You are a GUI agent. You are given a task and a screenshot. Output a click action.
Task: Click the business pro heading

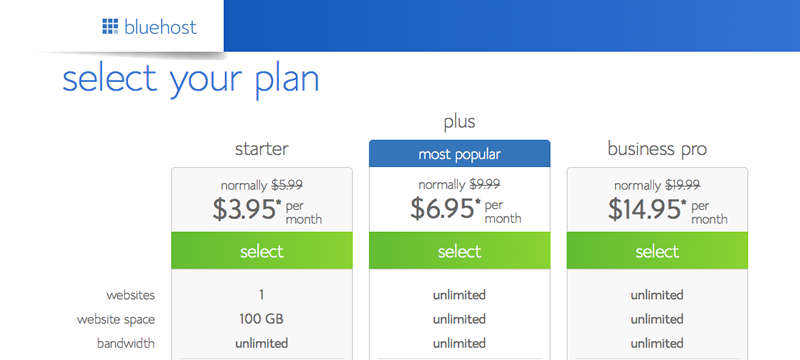point(657,149)
